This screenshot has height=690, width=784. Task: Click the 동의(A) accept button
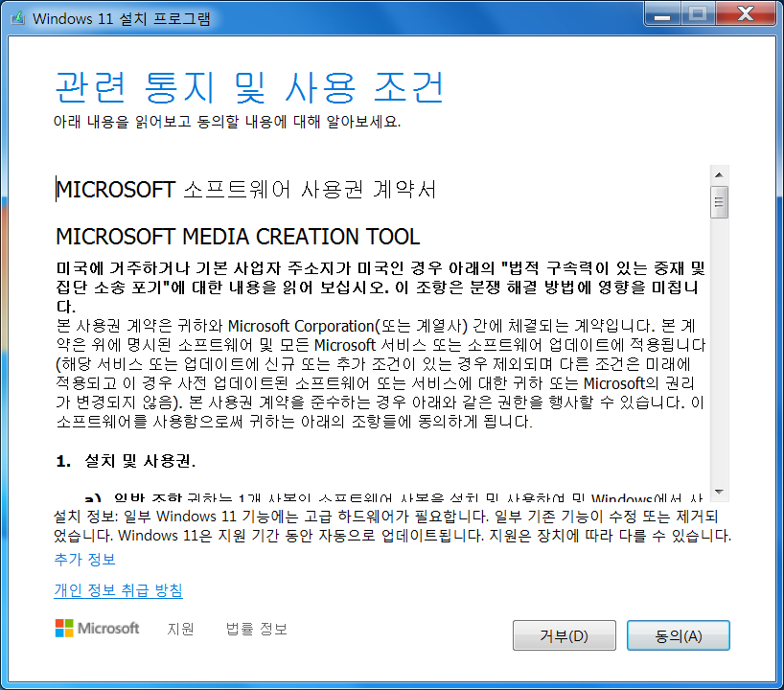678,635
